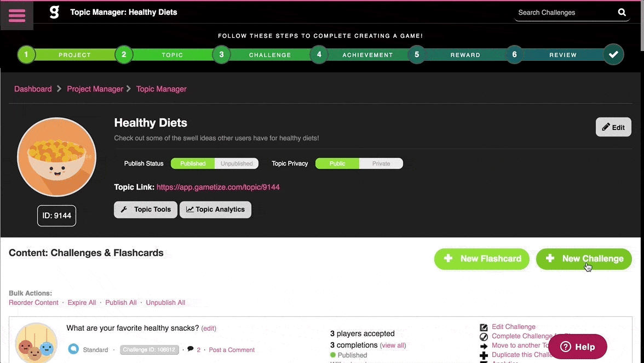Click the Standard challenge type icon
Screen dimensions: 644x363
point(73,349)
